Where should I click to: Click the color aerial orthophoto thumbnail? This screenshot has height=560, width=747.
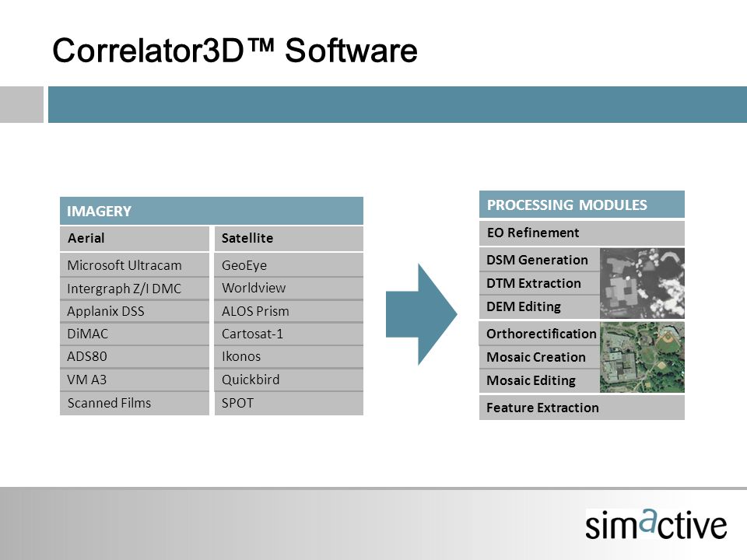642,357
